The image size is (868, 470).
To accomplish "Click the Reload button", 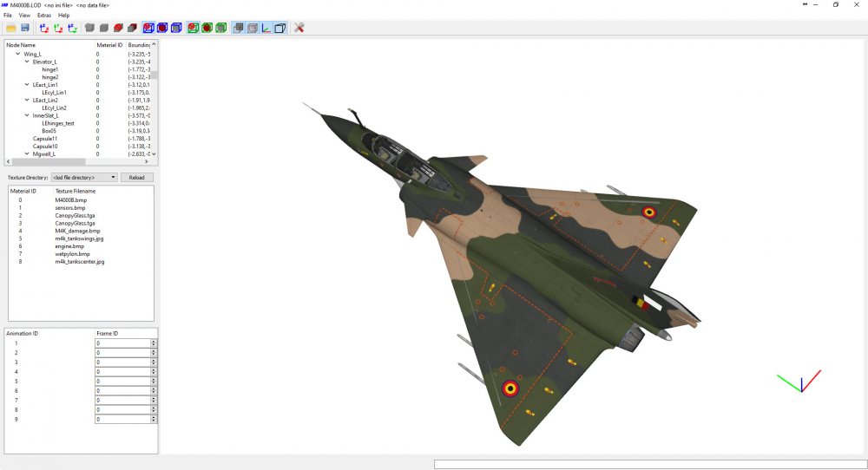I will pyautogui.click(x=137, y=178).
